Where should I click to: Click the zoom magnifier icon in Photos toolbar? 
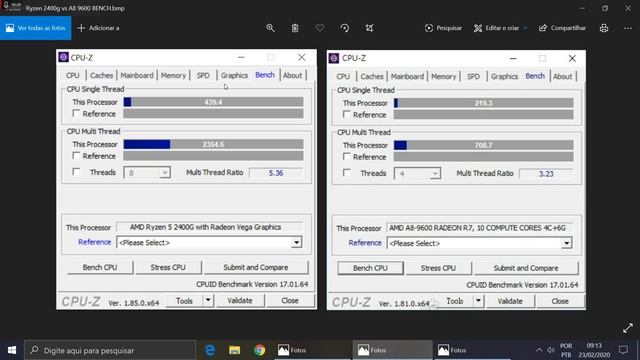tap(270, 28)
